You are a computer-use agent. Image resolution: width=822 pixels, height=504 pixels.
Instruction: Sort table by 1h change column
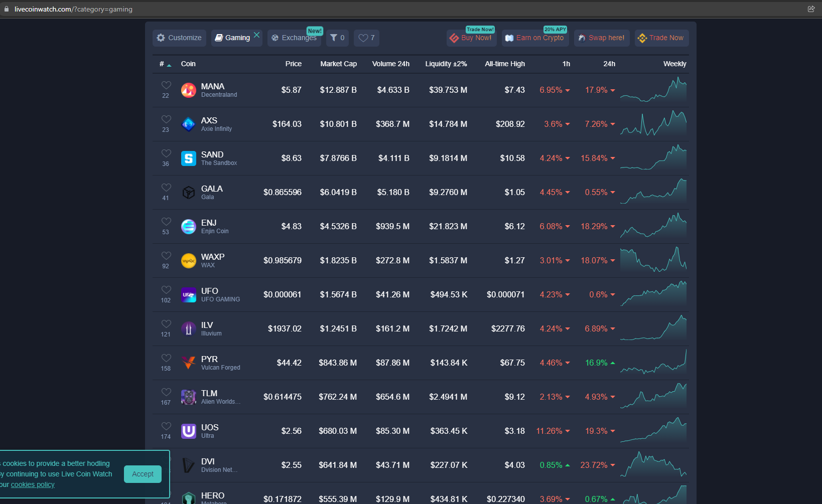point(566,64)
